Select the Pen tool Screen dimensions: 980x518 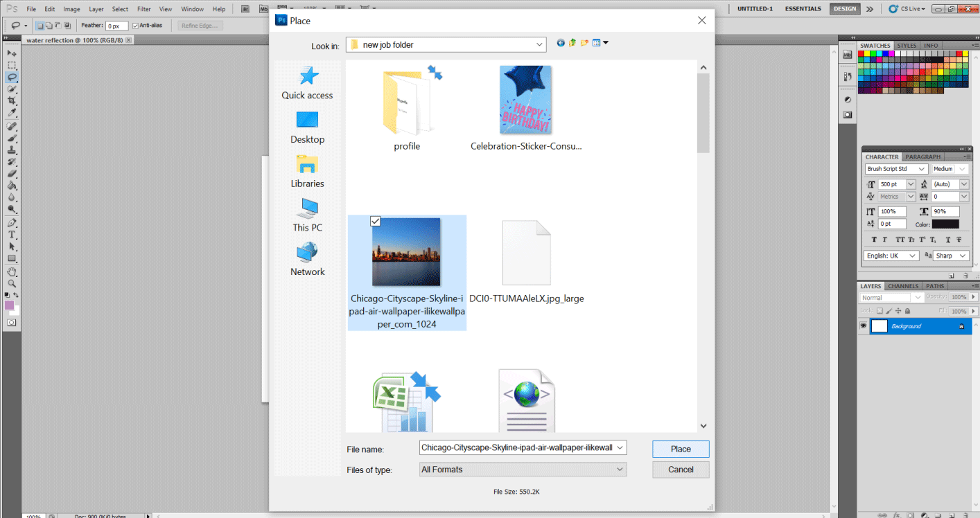point(12,223)
